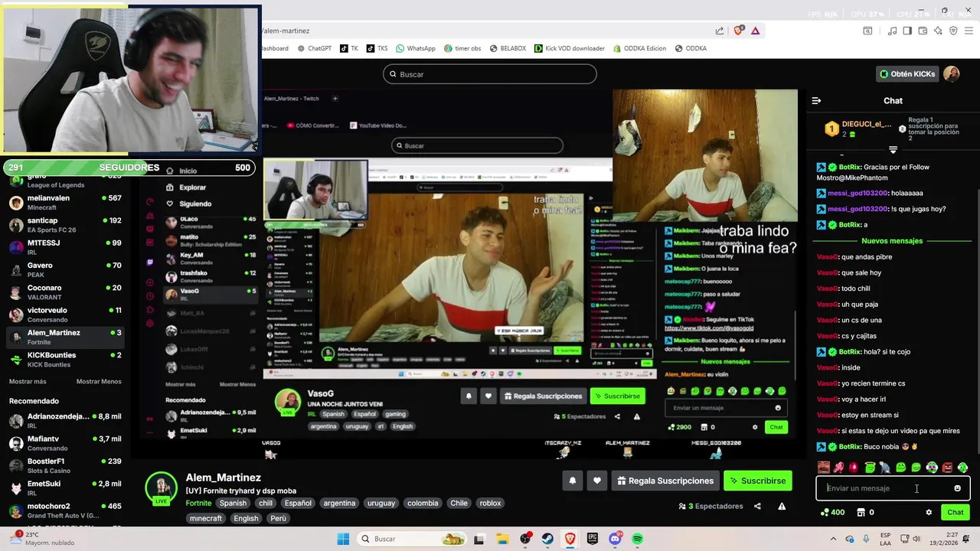Click the red angry face emote
The height and width of the screenshot is (551, 980).
947,467
